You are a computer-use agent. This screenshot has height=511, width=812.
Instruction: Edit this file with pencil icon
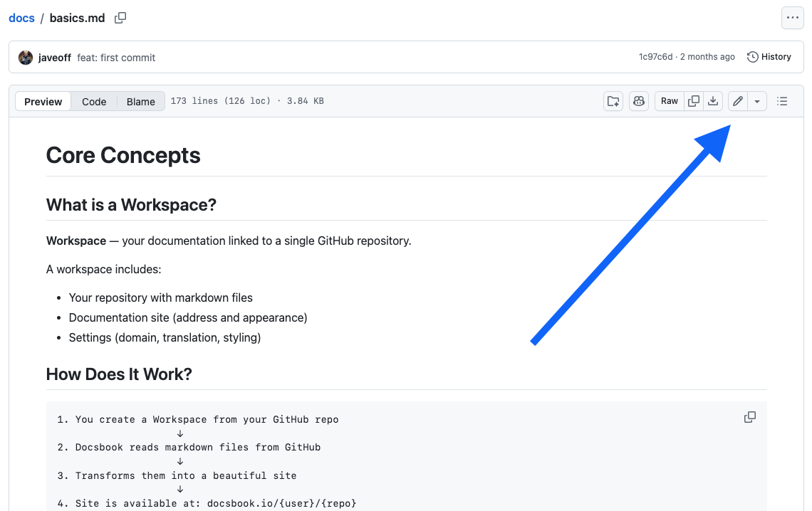point(738,101)
